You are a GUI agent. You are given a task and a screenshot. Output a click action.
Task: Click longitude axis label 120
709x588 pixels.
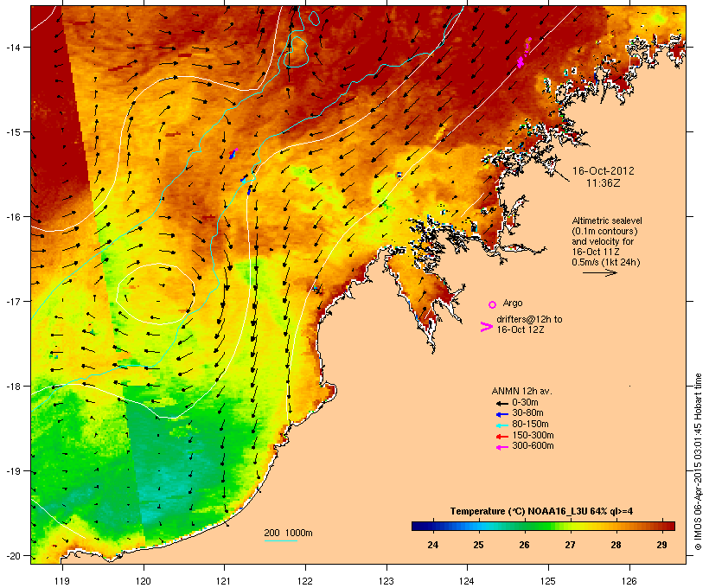(144, 581)
